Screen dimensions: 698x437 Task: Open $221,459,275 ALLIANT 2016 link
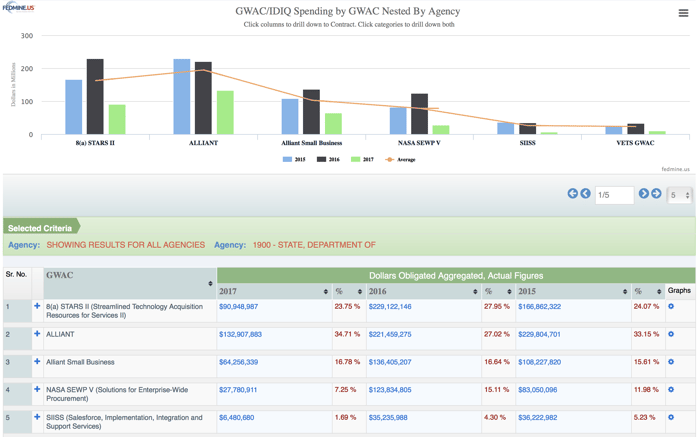tap(390, 334)
